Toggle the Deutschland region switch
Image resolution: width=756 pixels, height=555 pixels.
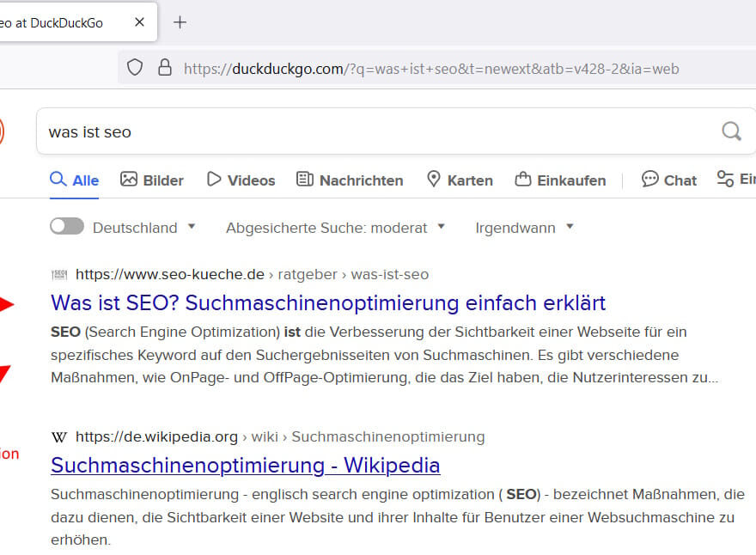pyautogui.click(x=67, y=226)
